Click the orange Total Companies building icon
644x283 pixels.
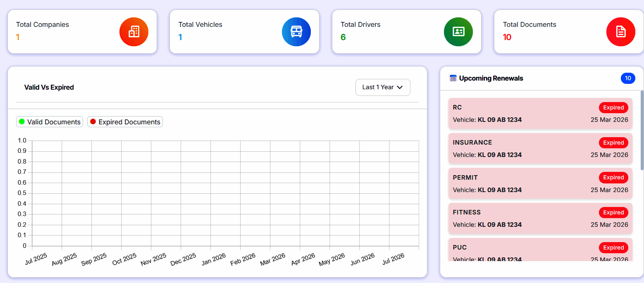pyautogui.click(x=134, y=32)
